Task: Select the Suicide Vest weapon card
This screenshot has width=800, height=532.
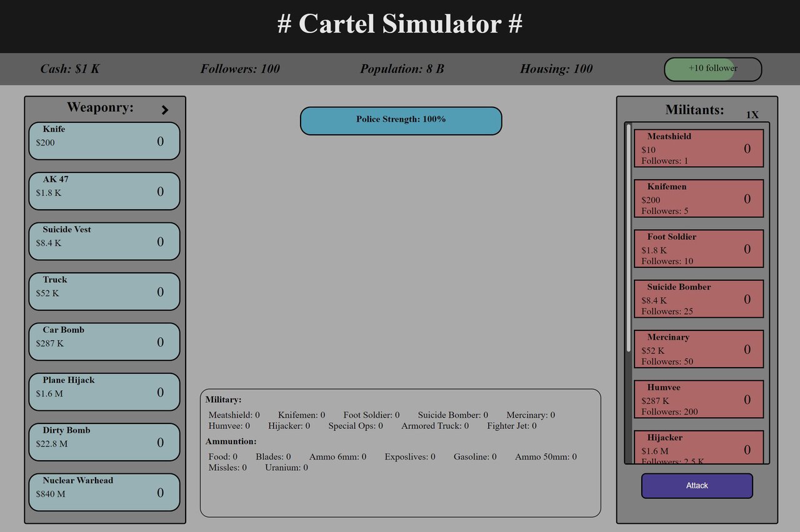Action: (104, 242)
